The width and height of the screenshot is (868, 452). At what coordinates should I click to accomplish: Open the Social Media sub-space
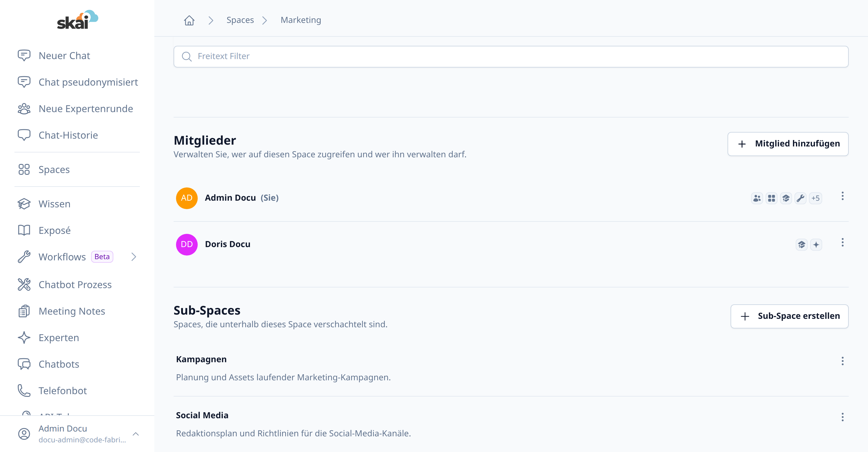(202, 415)
